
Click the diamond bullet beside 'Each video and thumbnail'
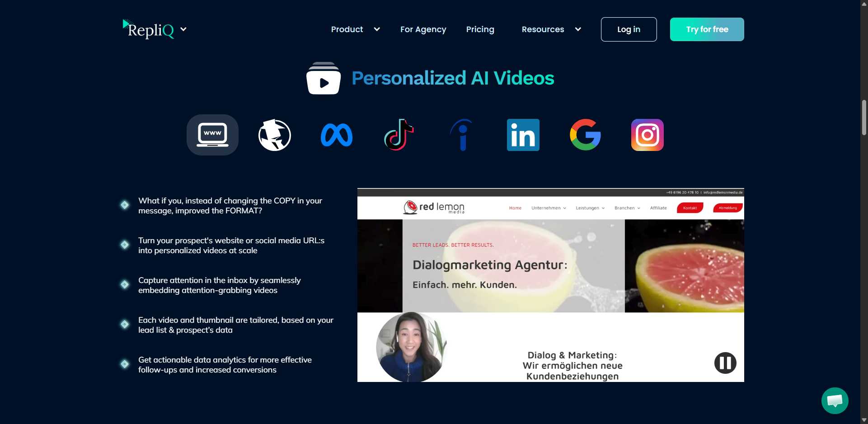[125, 325]
